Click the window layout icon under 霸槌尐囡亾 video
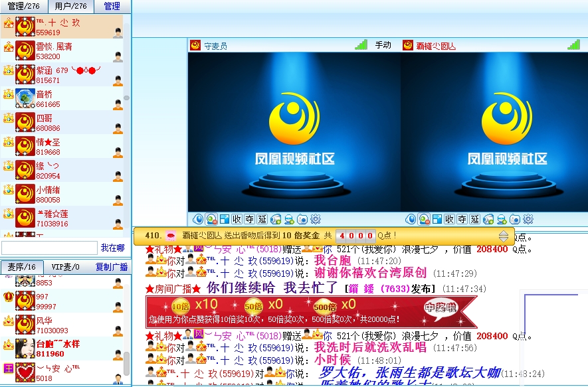 (x=437, y=219)
